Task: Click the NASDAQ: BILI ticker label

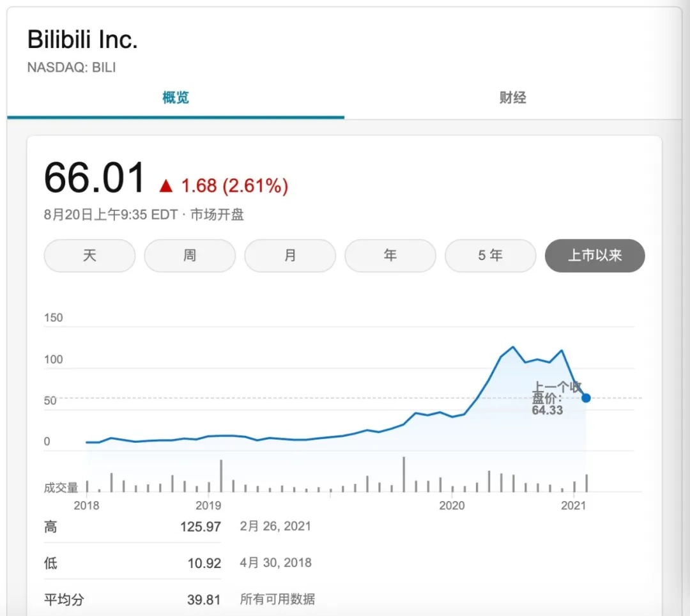Action: (x=72, y=67)
